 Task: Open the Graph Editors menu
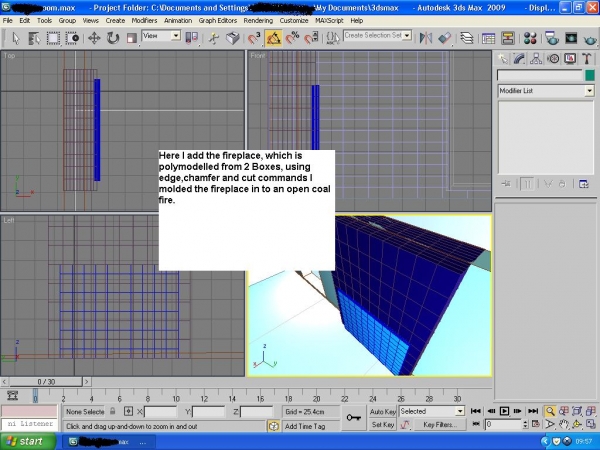click(218, 21)
